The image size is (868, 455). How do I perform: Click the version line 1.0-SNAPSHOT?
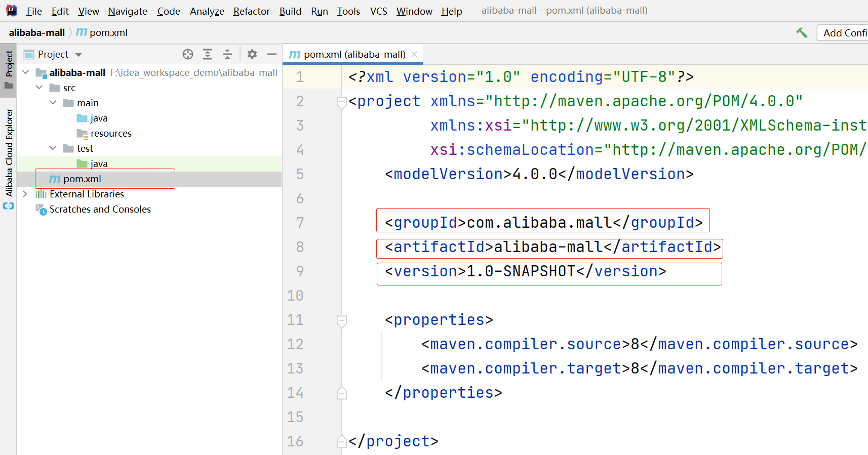(x=525, y=271)
